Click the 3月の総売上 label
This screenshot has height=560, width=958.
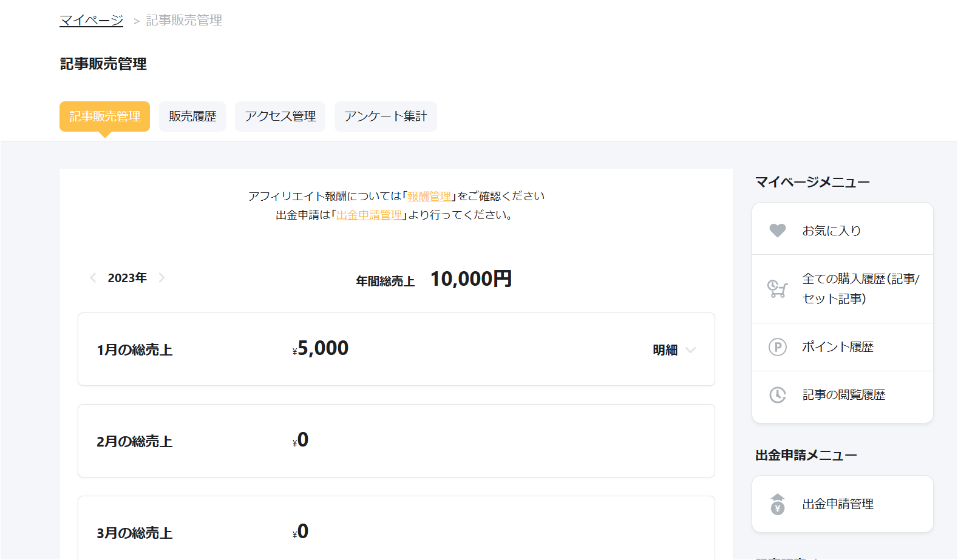(x=135, y=533)
